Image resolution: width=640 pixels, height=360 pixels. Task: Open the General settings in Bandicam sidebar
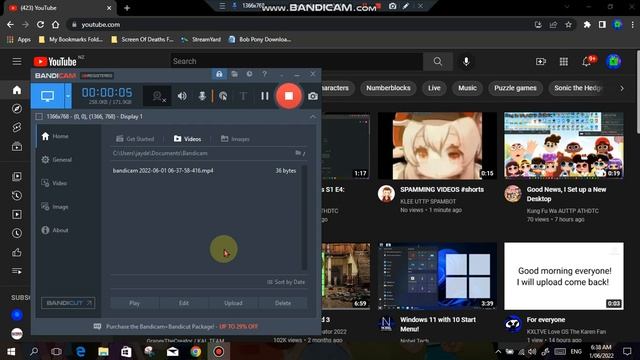[x=57, y=160]
